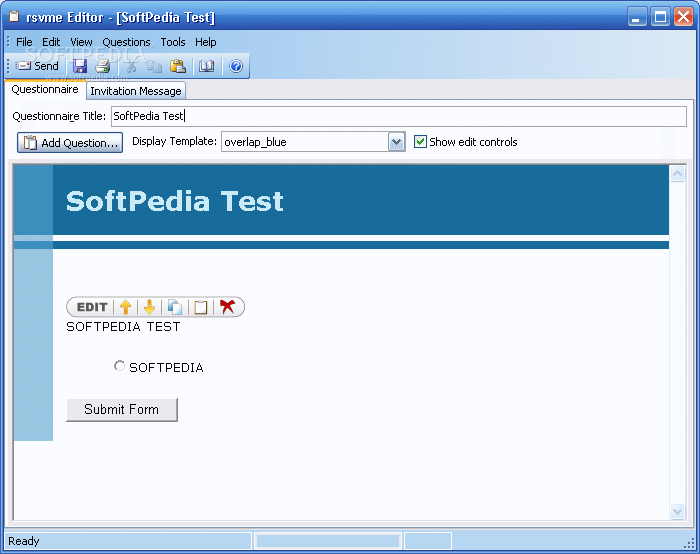
Task: Open the Questions menu
Action: pos(126,42)
